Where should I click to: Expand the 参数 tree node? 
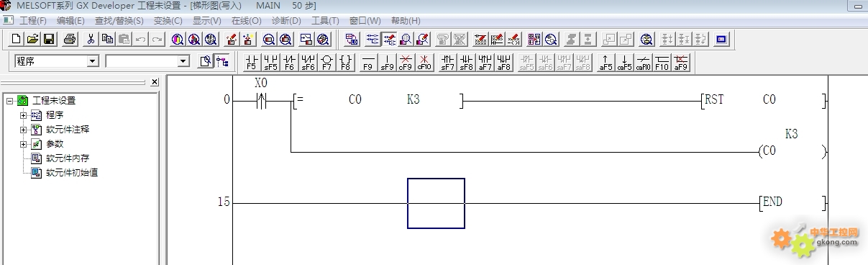(23, 144)
